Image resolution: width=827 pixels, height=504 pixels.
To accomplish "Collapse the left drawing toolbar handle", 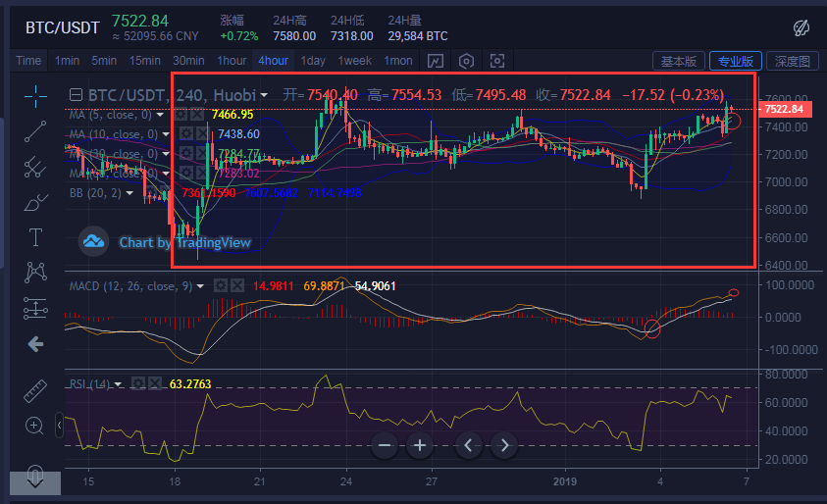I will (x=59, y=425).
